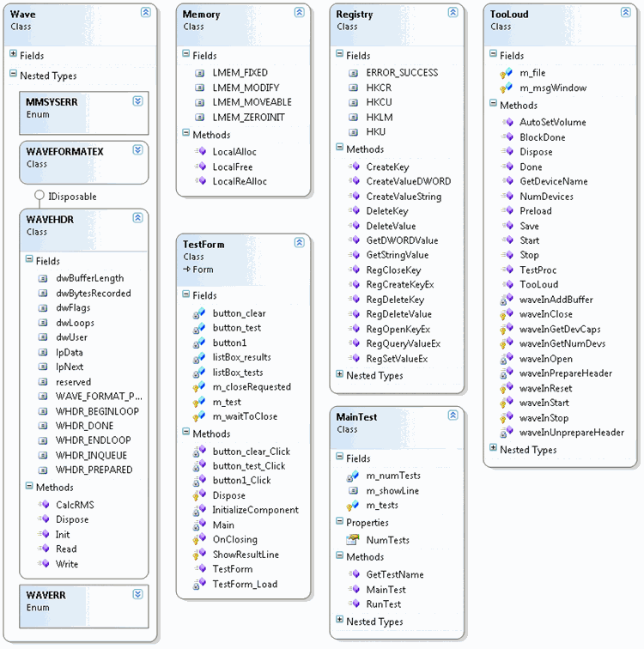The width and height of the screenshot is (644, 649).
Task: Click the LMEM_FIXED field icon
Action: click(200, 73)
